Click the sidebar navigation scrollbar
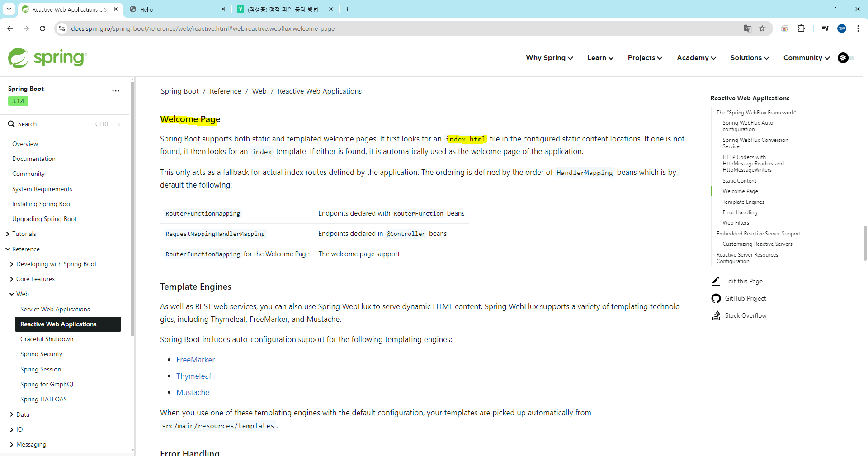868x456 pixels. (132, 209)
